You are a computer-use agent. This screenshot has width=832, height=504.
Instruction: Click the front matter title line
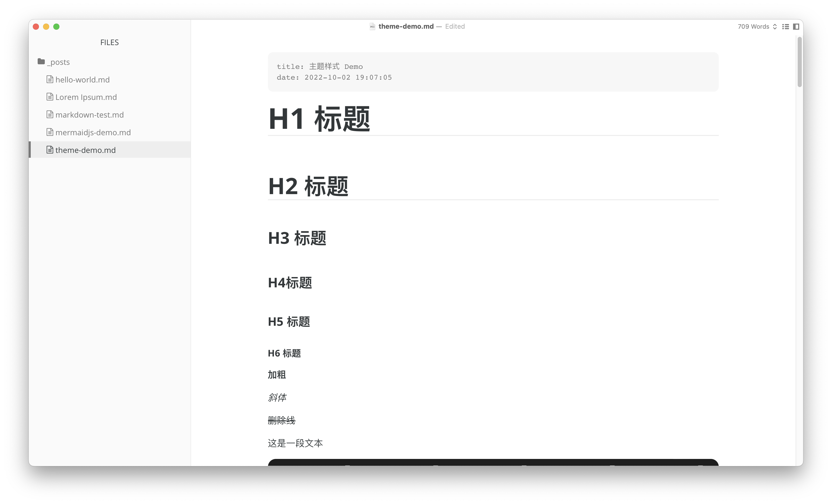[320, 67]
